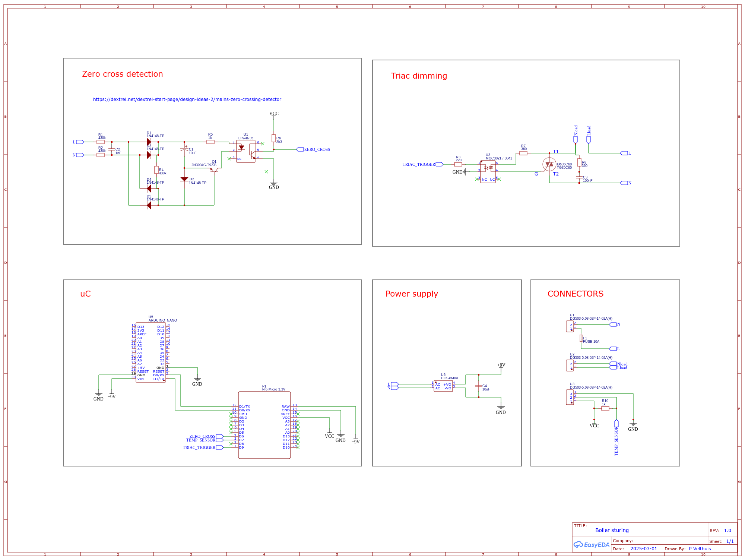Click the TEMP_SENSOR port in CONNECTORS

[x=616, y=437]
